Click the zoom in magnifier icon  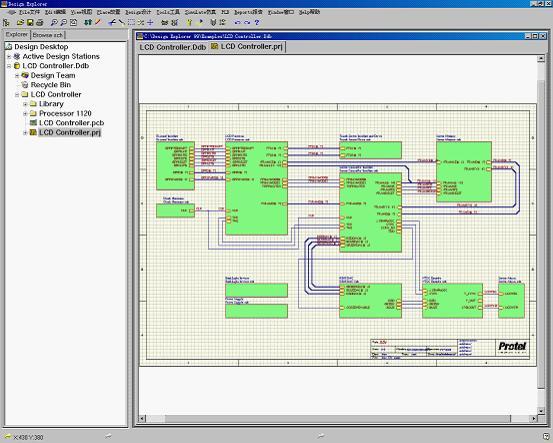[54, 23]
